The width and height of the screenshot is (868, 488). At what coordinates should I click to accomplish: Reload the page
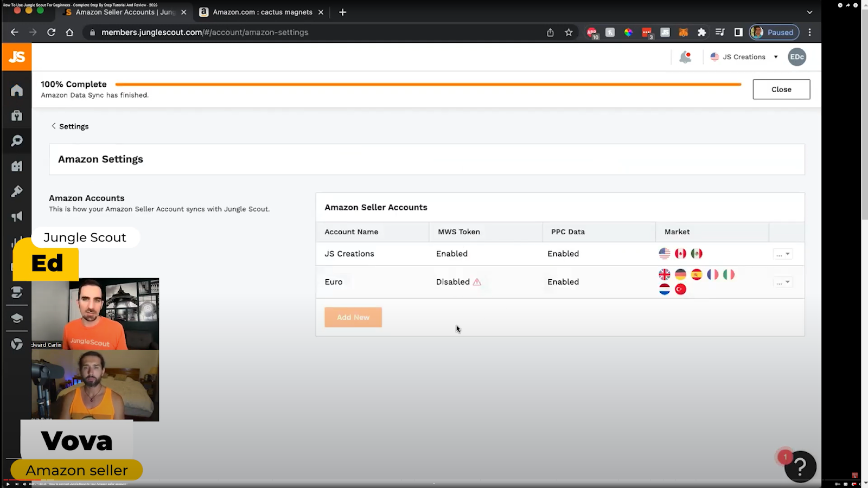(x=51, y=33)
